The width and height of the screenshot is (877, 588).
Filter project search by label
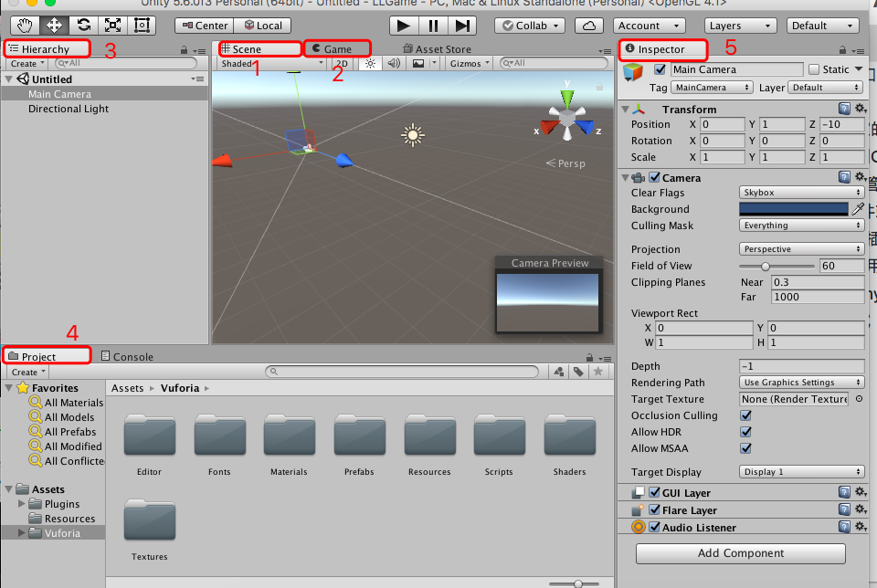click(578, 372)
